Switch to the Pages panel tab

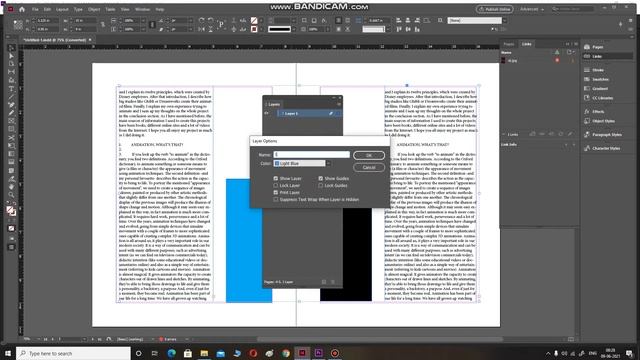[509, 44]
